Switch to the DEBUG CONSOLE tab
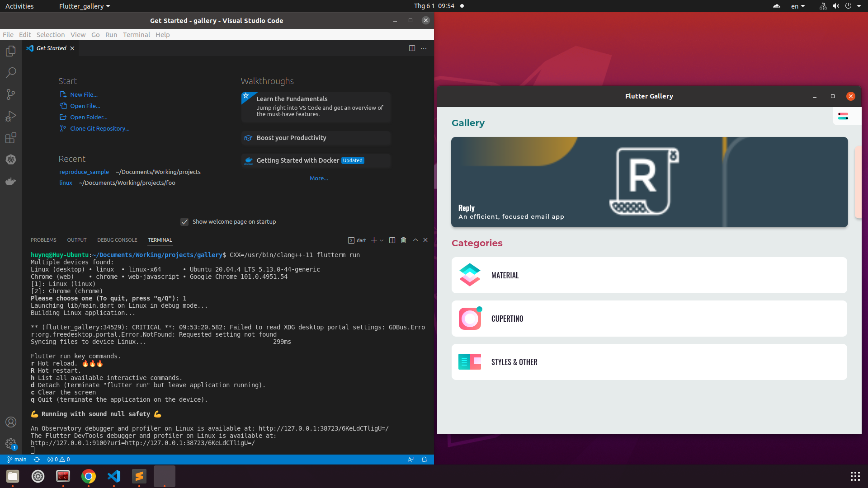The image size is (868, 488). click(117, 240)
